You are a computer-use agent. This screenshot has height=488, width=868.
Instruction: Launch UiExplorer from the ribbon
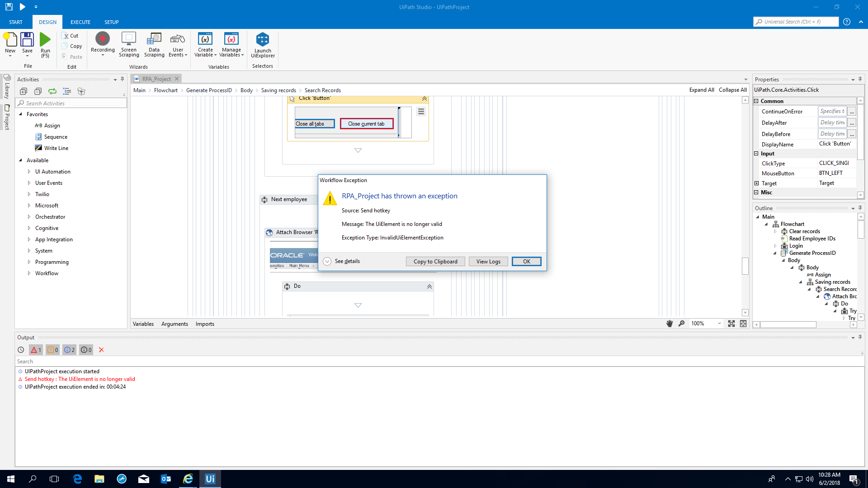pos(263,41)
